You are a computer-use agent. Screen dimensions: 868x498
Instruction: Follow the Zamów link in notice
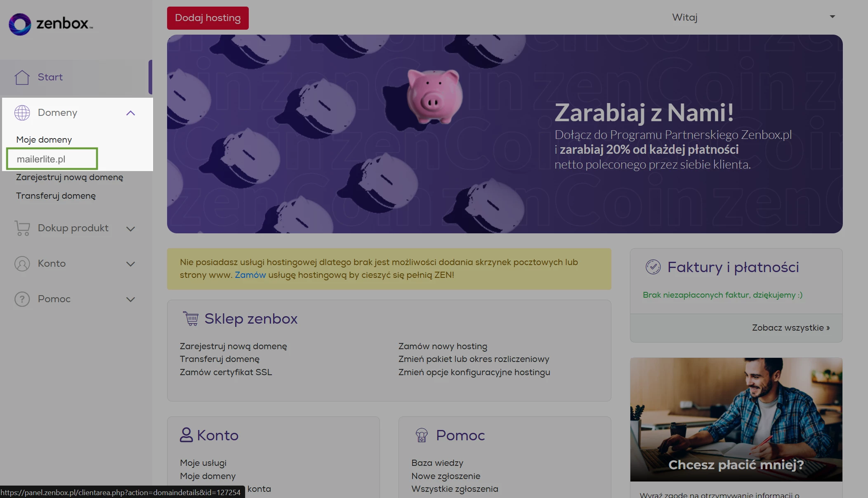(x=250, y=275)
